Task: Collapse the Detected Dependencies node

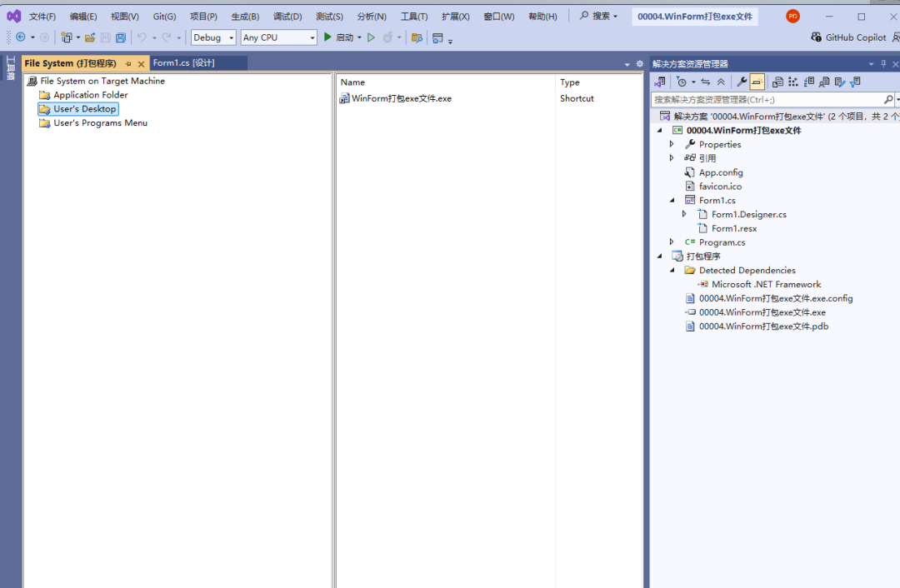Action: [x=672, y=270]
